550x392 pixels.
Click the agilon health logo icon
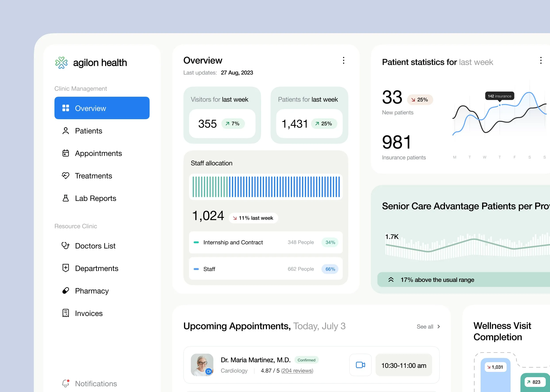click(61, 63)
